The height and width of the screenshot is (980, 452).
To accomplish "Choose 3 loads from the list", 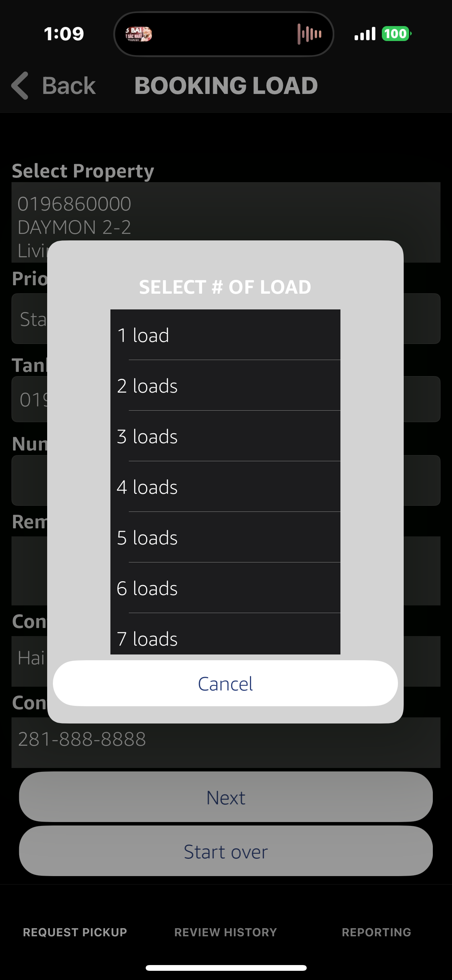I will pos(225,436).
